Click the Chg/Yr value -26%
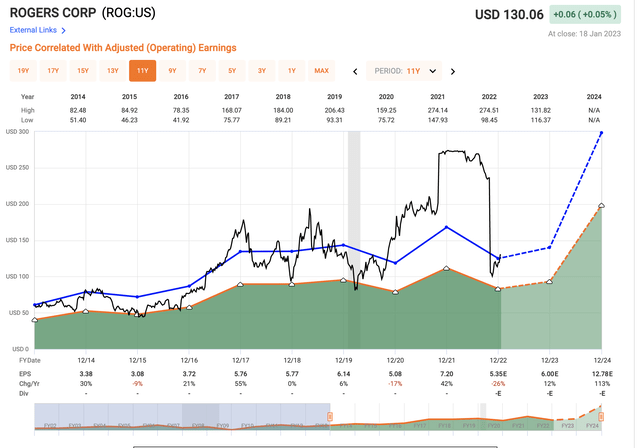The height and width of the screenshot is (448, 640). click(498, 384)
